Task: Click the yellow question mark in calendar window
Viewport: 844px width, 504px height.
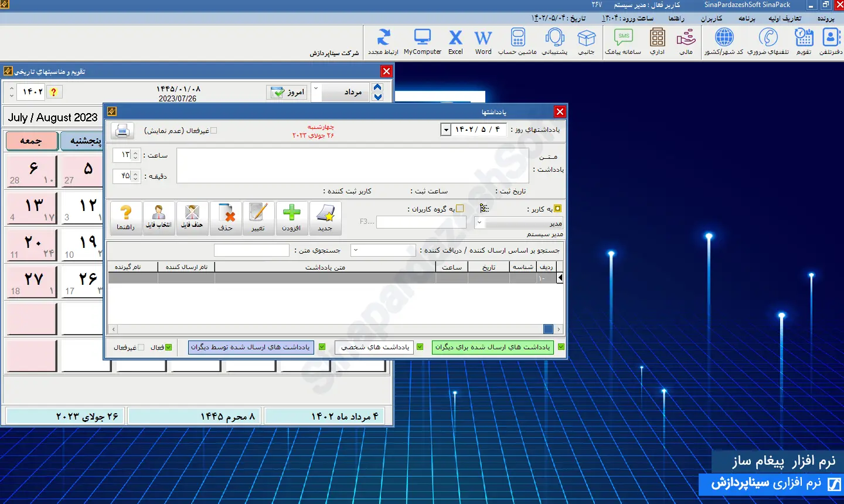Action: 53,92
